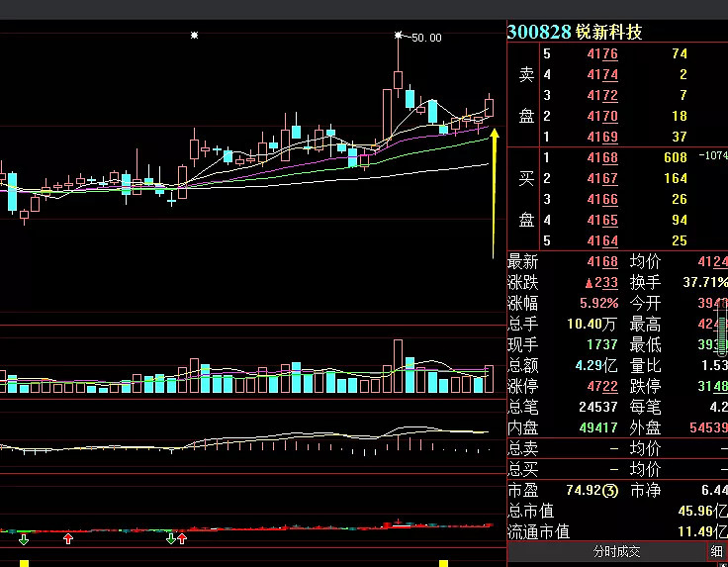Click the buy-2 price 4167
This screenshot has height=567, width=728.
602,179
